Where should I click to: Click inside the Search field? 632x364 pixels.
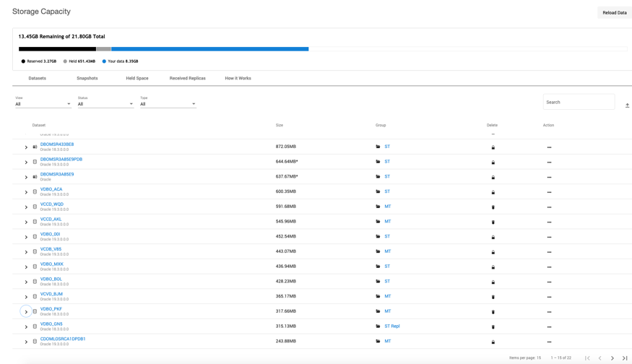click(578, 103)
